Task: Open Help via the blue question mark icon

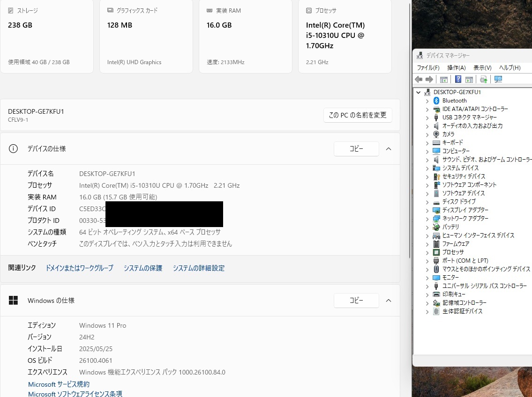Action: coord(458,79)
